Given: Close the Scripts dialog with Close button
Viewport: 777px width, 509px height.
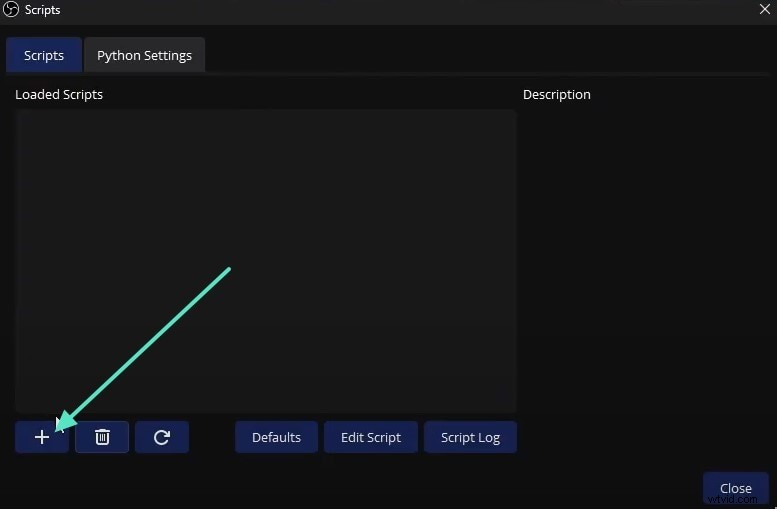Looking at the screenshot, I should click(x=736, y=488).
